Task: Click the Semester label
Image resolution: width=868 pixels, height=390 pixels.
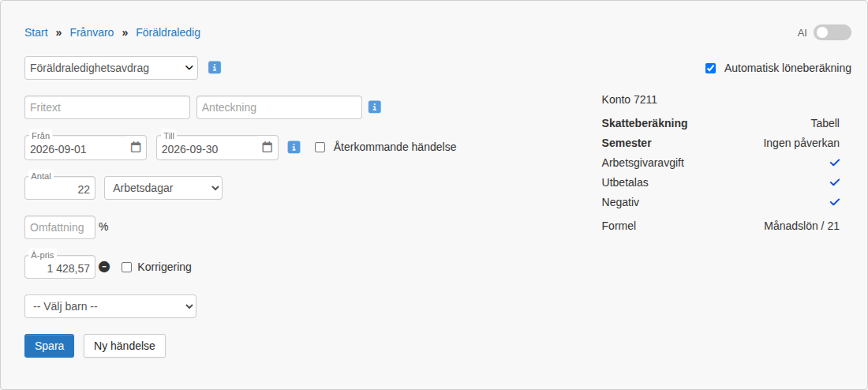Action: pyautogui.click(x=627, y=143)
